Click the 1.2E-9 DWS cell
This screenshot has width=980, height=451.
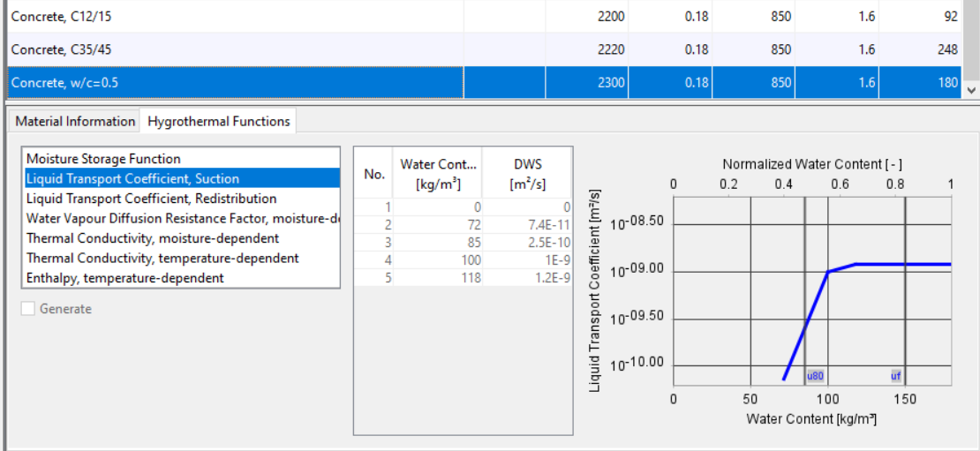[526, 277]
